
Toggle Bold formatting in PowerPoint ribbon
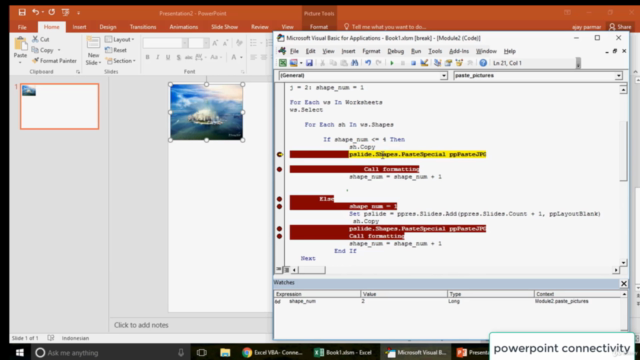click(147, 57)
